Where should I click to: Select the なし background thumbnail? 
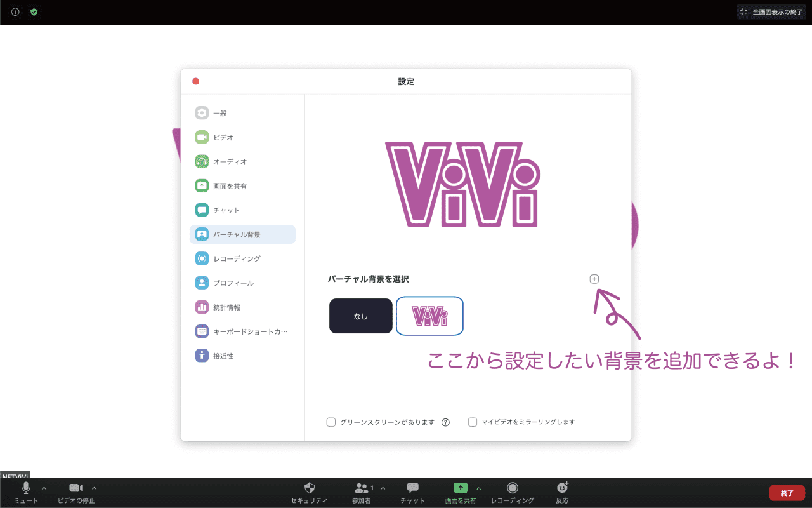(x=361, y=316)
